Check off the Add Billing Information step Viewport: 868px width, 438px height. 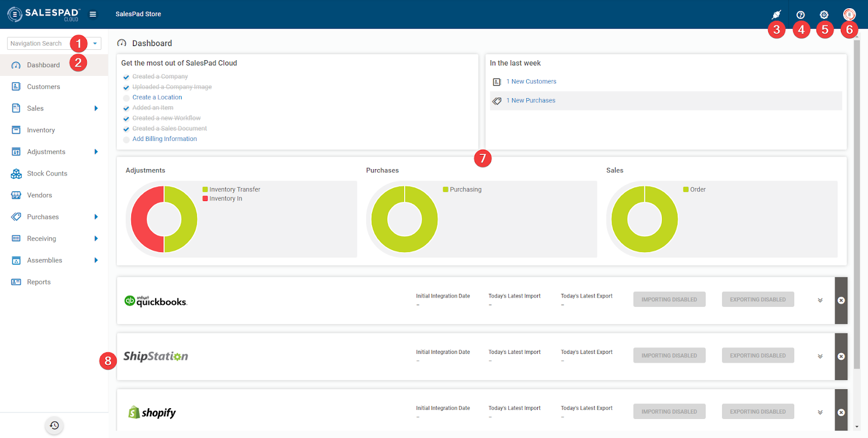126,139
